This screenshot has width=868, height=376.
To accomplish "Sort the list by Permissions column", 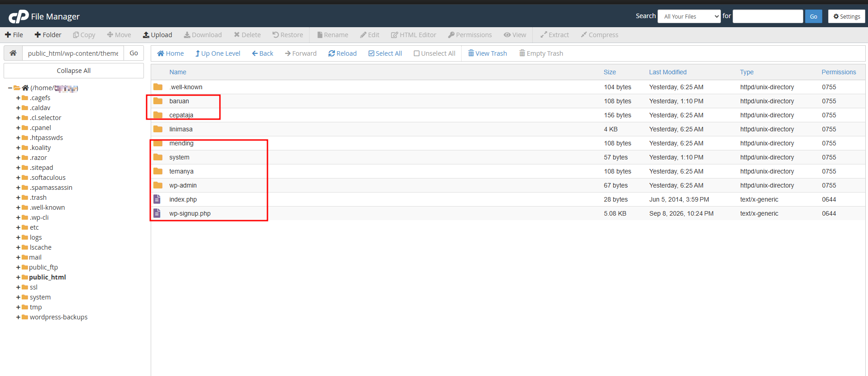I will pos(839,72).
